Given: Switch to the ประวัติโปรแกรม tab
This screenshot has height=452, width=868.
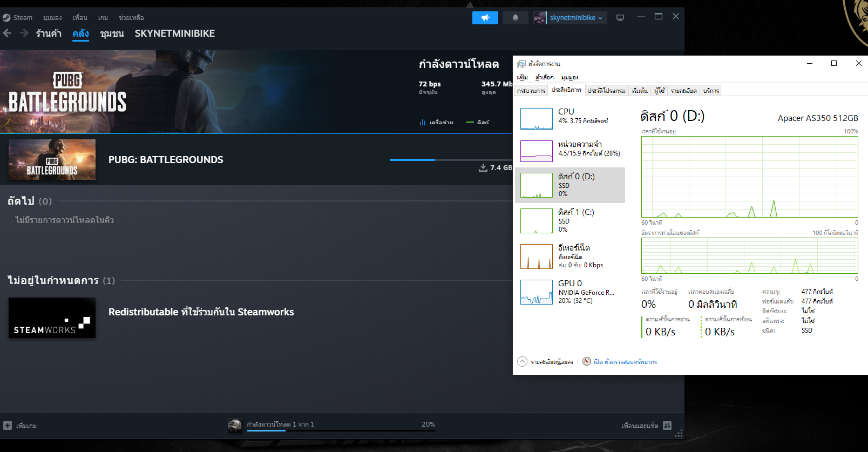Looking at the screenshot, I should [x=607, y=91].
